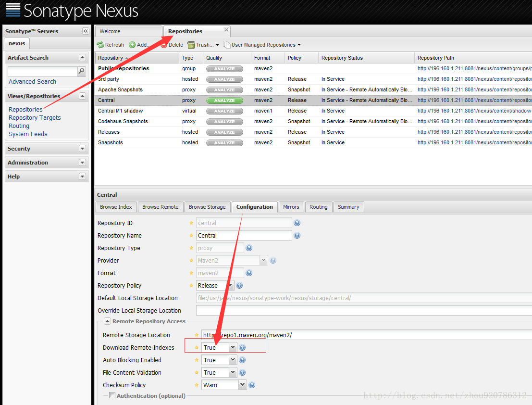532x405 pixels.
Task: Switch to the Welcome tab
Action: (x=128, y=31)
